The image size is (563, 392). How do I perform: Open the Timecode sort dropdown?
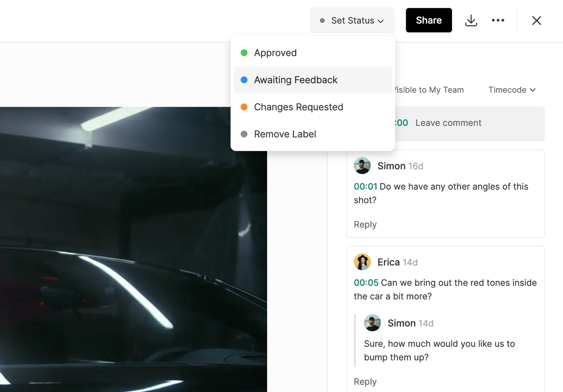(x=512, y=90)
